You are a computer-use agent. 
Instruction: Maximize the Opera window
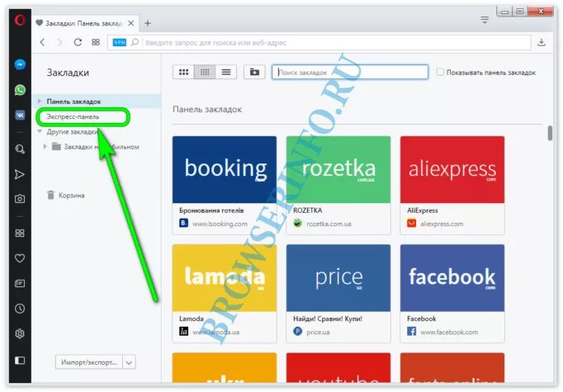[520, 12]
